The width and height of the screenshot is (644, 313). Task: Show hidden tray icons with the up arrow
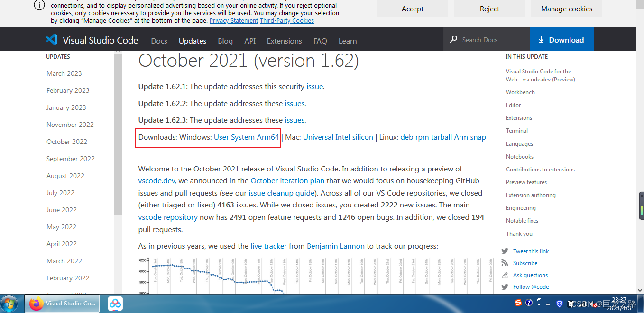click(548, 304)
